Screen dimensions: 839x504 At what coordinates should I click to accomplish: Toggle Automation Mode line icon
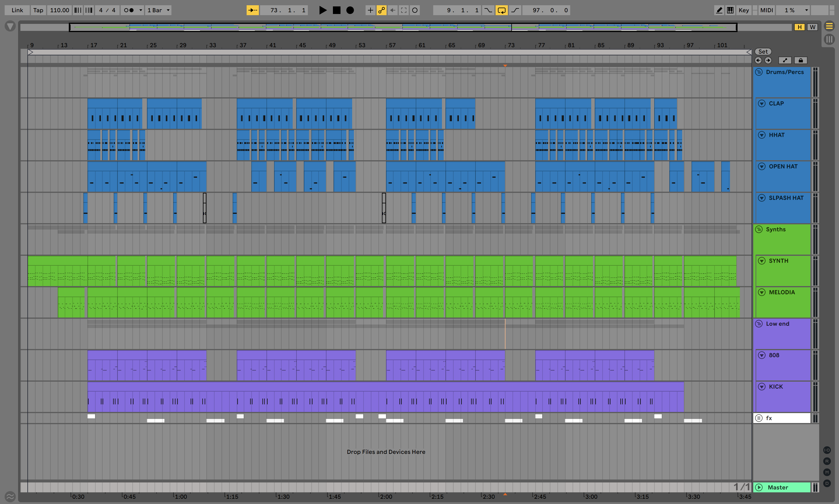(x=785, y=61)
